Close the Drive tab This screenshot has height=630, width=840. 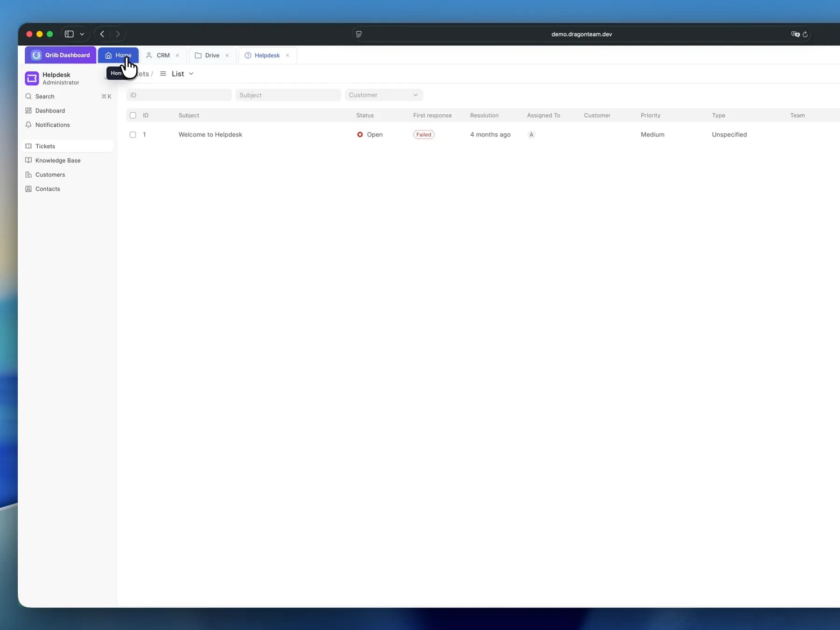[227, 55]
